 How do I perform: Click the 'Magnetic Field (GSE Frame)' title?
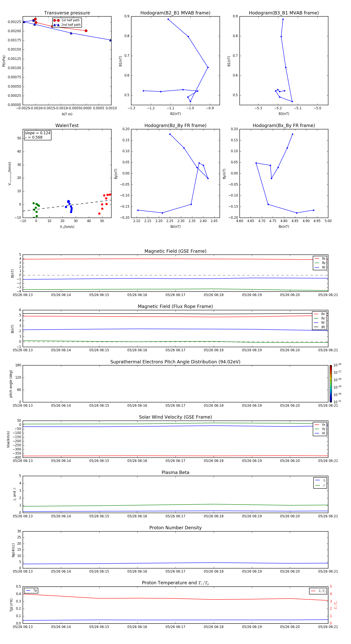coord(175,251)
